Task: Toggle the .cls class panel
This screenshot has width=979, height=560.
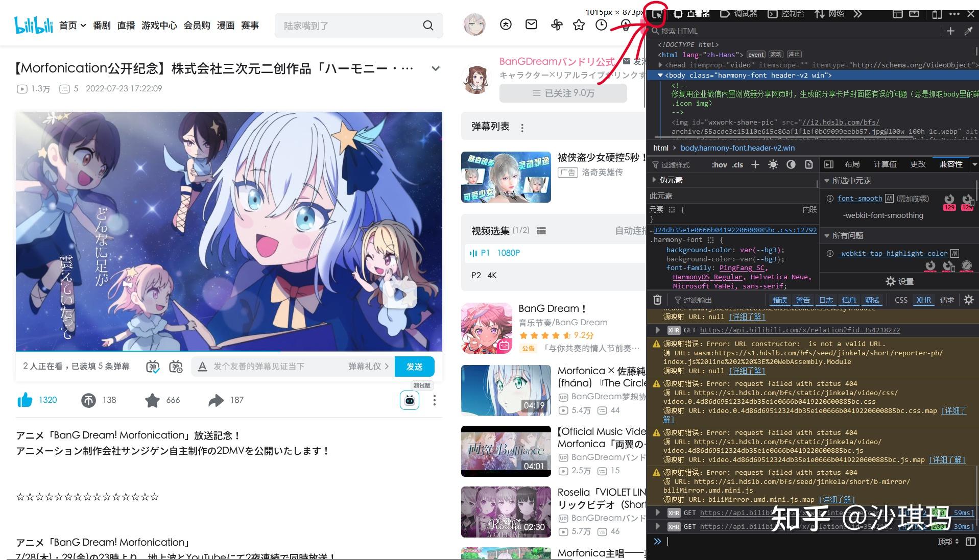Action: pos(737,164)
